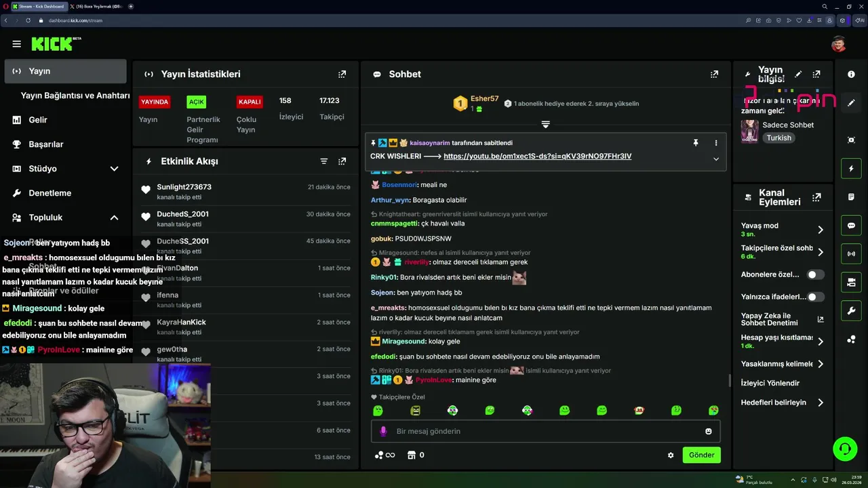Open Hesap yaşı kısıtlaması settings arrow
Image resolution: width=868 pixels, height=488 pixels.
[x=820, y=342]
